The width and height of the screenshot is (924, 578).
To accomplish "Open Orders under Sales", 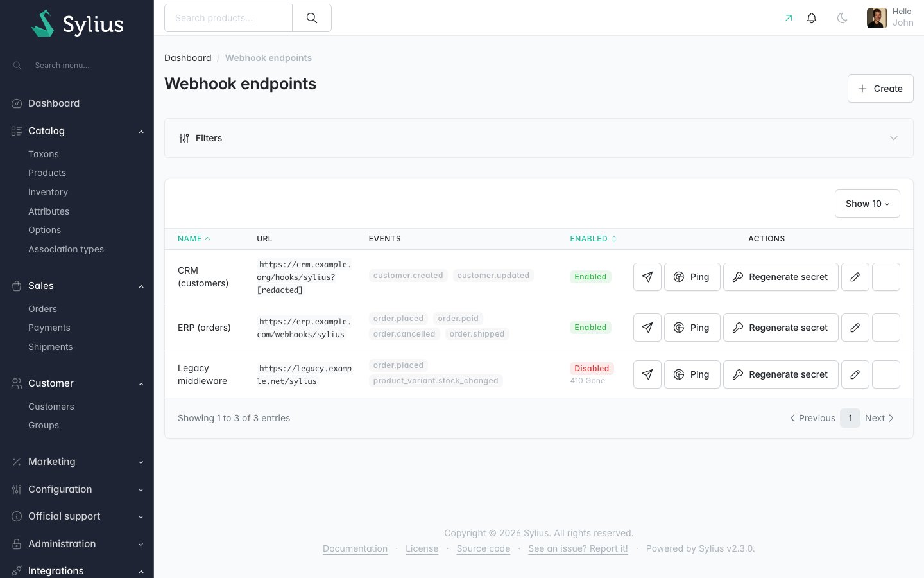I will click(42, 309).
